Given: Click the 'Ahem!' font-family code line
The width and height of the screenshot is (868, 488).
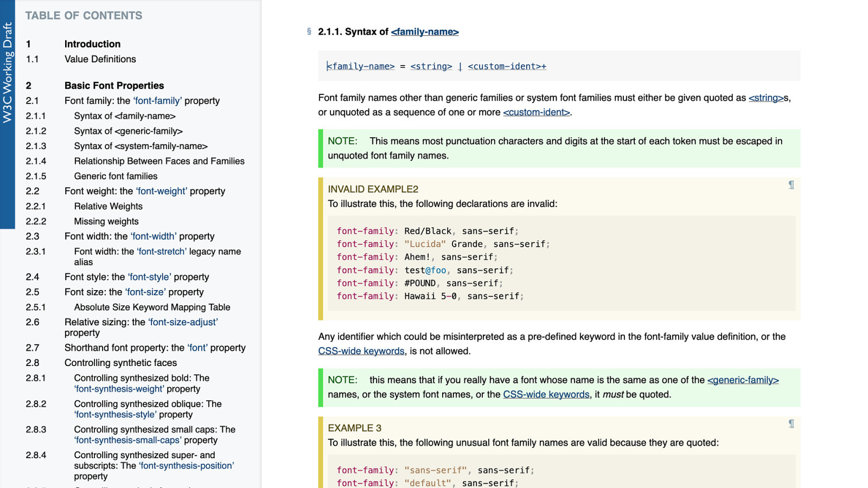Looking at the screenshot, I should (418, 257).
